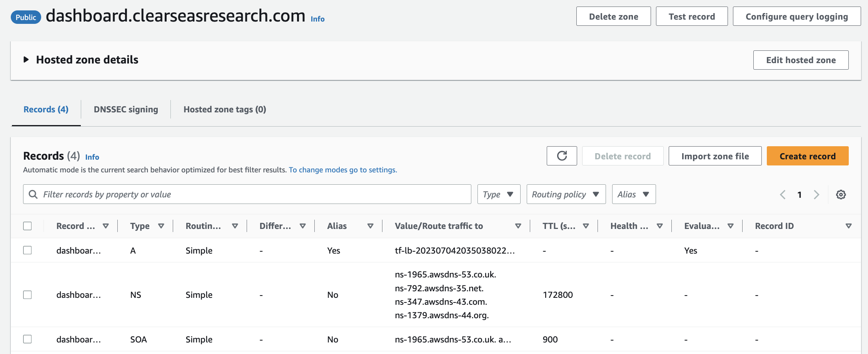The height and width of the screenshot is (354, 868).
Task: Follow the change modes settings link
Action: point(342,170)
